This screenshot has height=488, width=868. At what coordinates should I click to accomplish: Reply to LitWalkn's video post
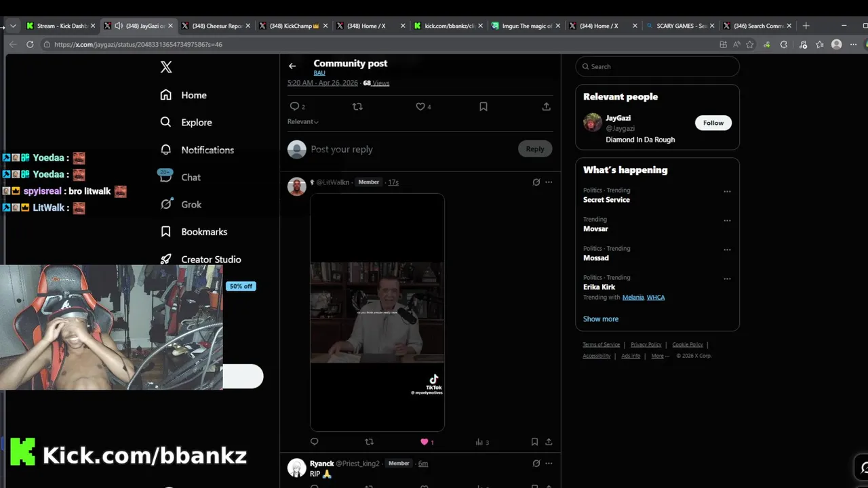click(x=314, y=441)
